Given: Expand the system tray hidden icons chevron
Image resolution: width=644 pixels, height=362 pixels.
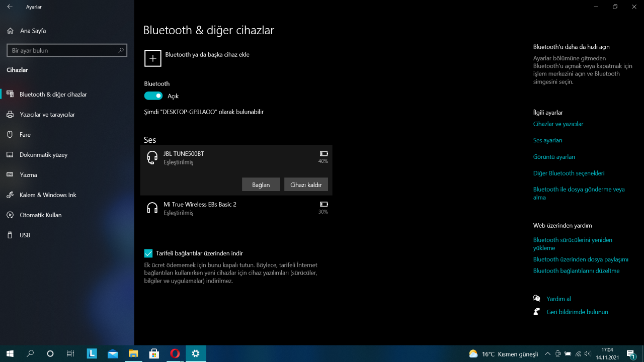Looking at the screenshot, I should pyautogui.click(x=548, y=353).
